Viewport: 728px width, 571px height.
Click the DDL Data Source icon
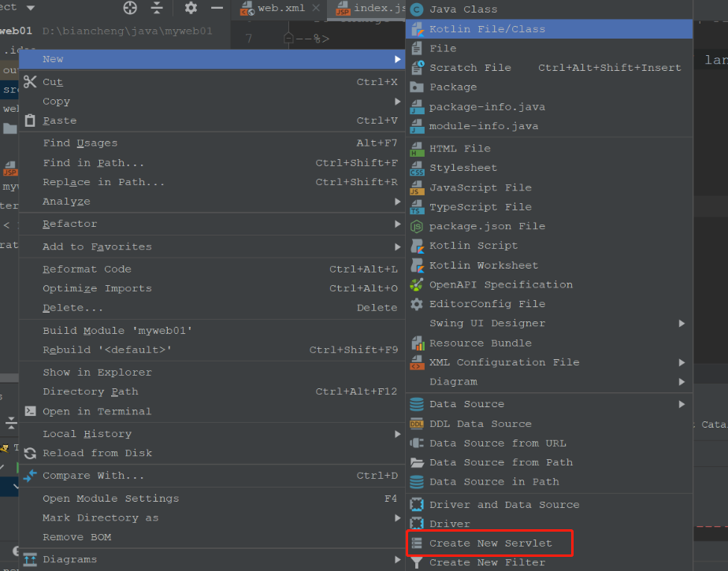pyautogui.click(x=417, y=424)
